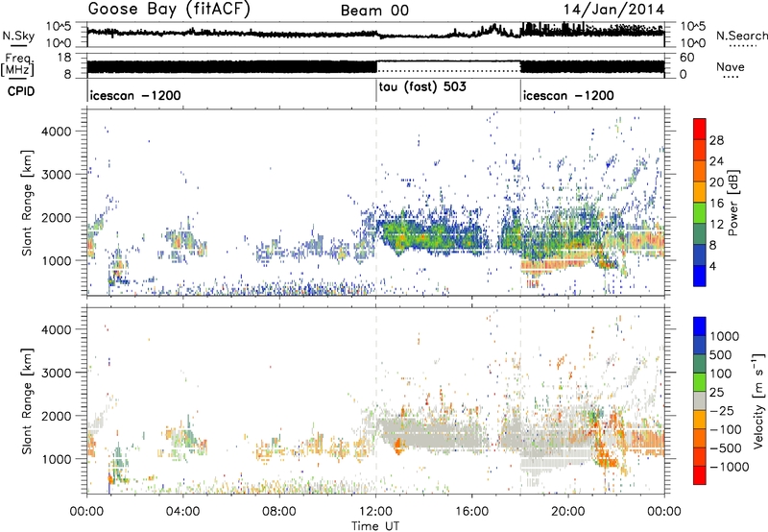Click the first 'icescan -1200' label at 00:00

(x=135, y=95)
